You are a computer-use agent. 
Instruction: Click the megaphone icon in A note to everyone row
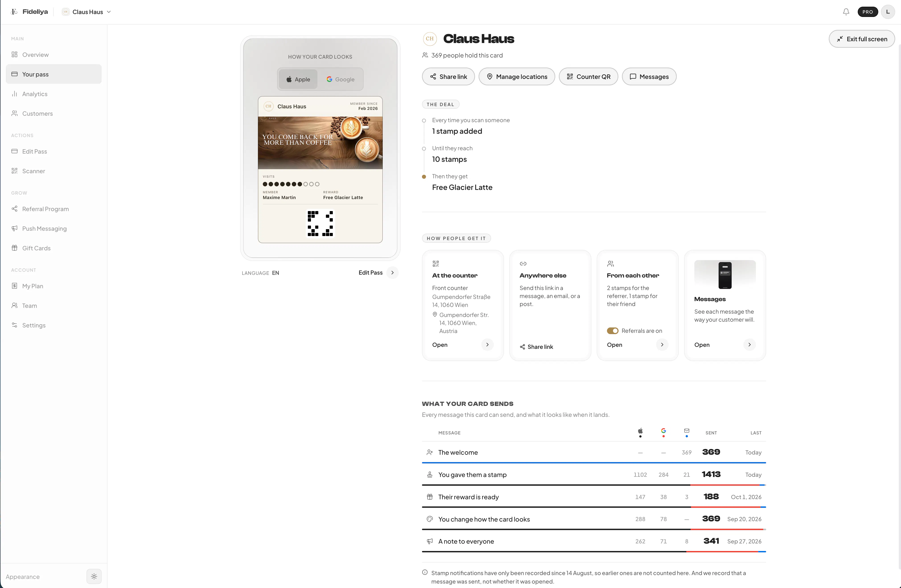coord(430,541)
